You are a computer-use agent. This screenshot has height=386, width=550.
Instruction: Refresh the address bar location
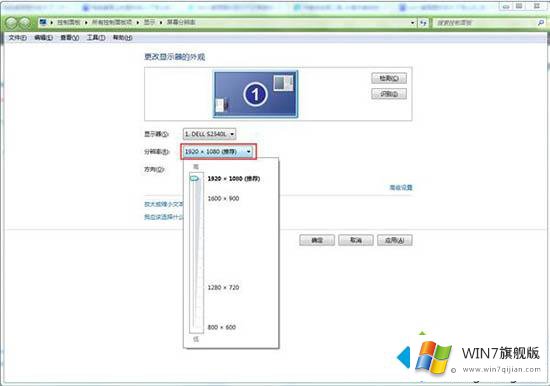(423, 23)
